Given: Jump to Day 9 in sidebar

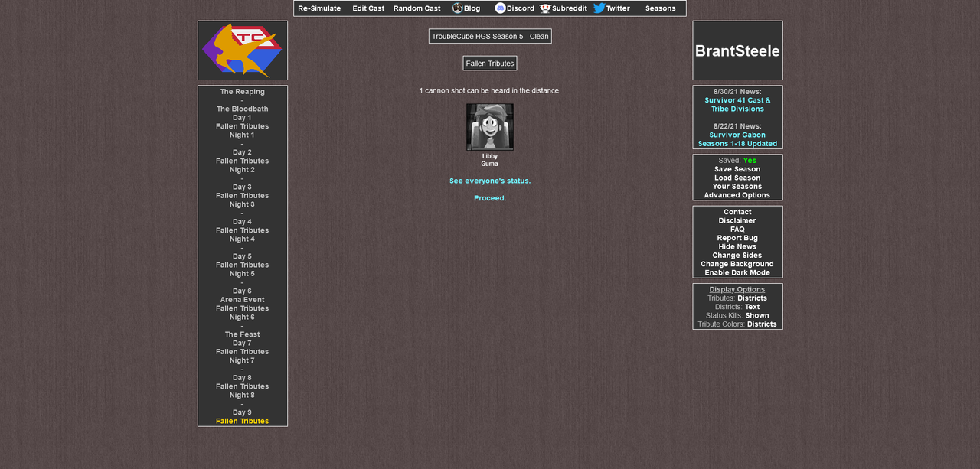Looking at the screenshot, I should (x=243, y=412).
